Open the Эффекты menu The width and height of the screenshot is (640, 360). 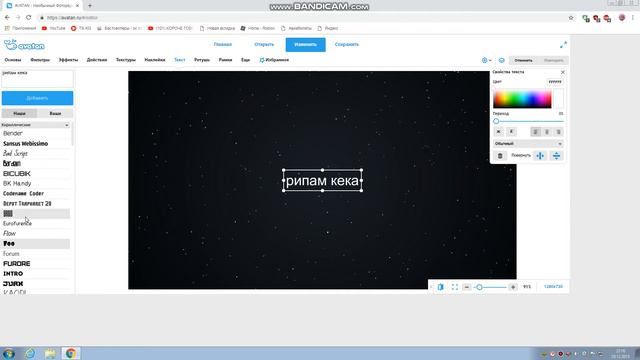click(x=68, y=60)
